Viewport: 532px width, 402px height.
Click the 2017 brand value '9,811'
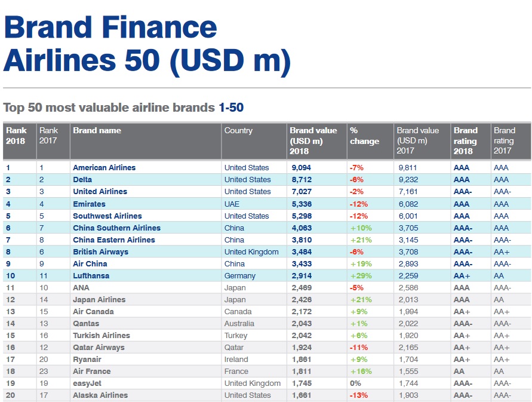408,168
